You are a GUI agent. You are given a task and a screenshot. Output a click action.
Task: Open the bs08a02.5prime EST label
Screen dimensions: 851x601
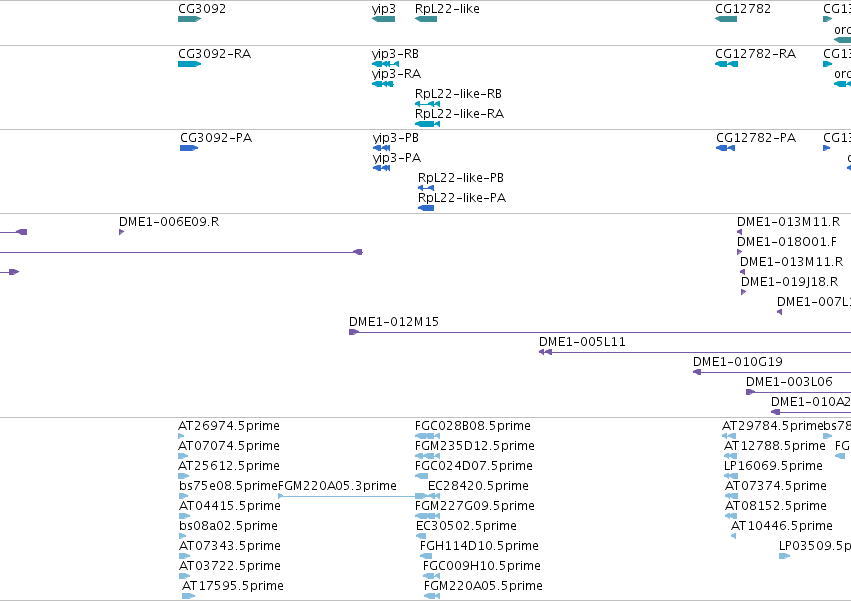click(x=228, y=527)
